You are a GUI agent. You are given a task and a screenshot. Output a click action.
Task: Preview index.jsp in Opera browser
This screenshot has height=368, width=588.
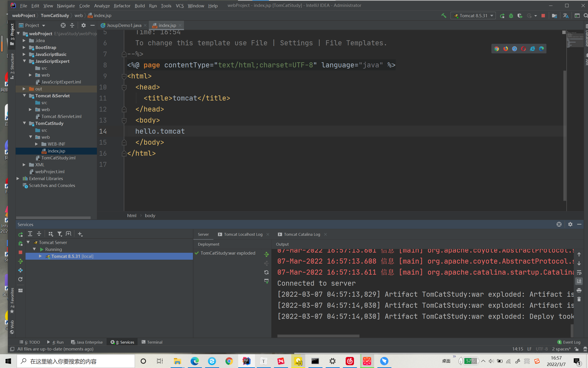[x=523, y=49]
